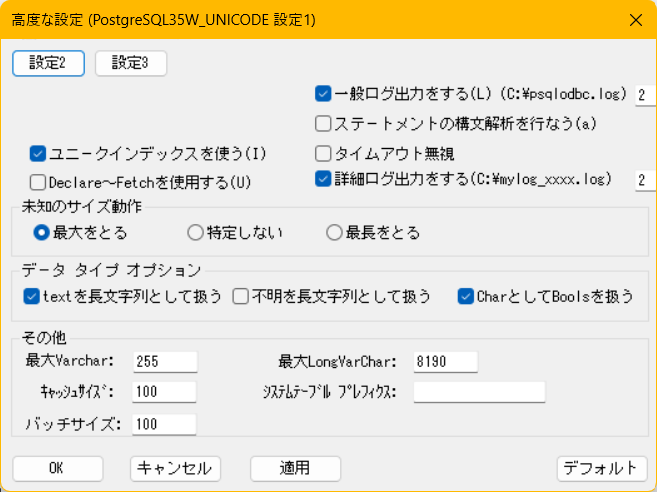Uncheck ユニークインデックスを使う(I) checkbox
Image resolution: width=657 pixels, height=492 pixels.
[x=38, y=154]
